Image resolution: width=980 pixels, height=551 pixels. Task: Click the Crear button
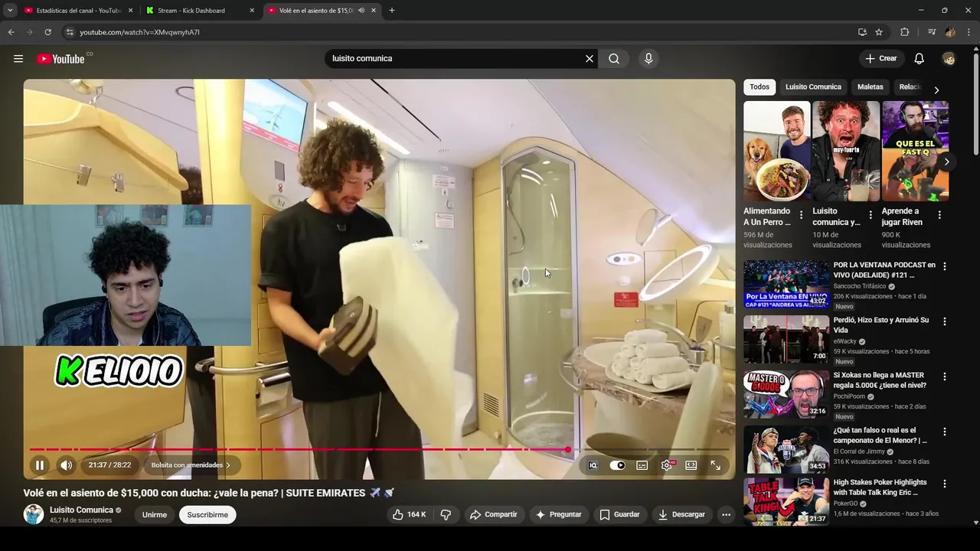point(880,59)
